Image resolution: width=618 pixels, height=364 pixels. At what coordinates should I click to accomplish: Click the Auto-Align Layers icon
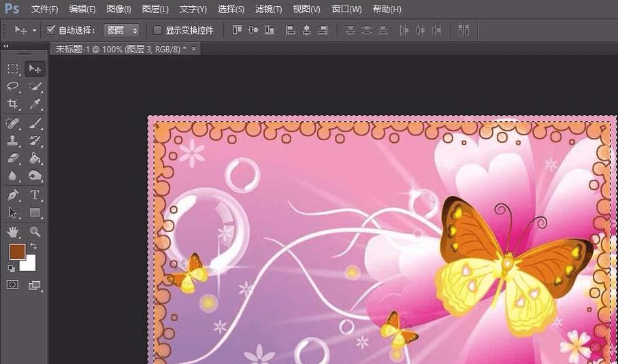(463, 30)
